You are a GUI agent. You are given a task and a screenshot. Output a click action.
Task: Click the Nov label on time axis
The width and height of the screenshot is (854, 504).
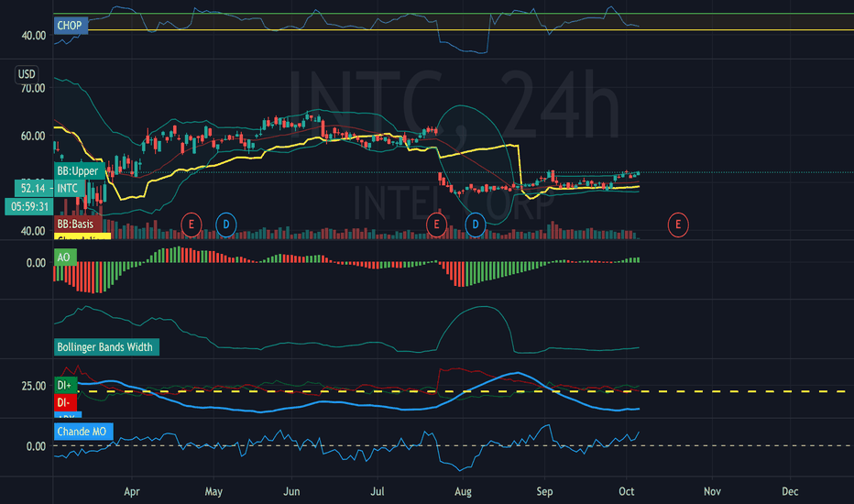(x=712, y=491)
